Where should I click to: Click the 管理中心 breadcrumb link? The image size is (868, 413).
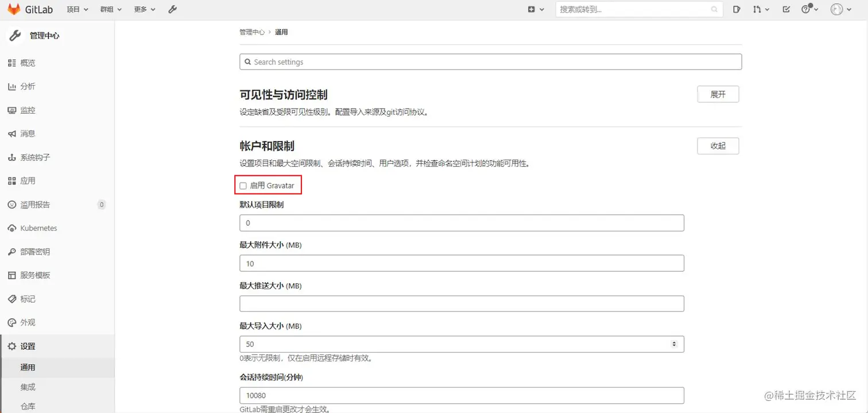tap(252, 32)
